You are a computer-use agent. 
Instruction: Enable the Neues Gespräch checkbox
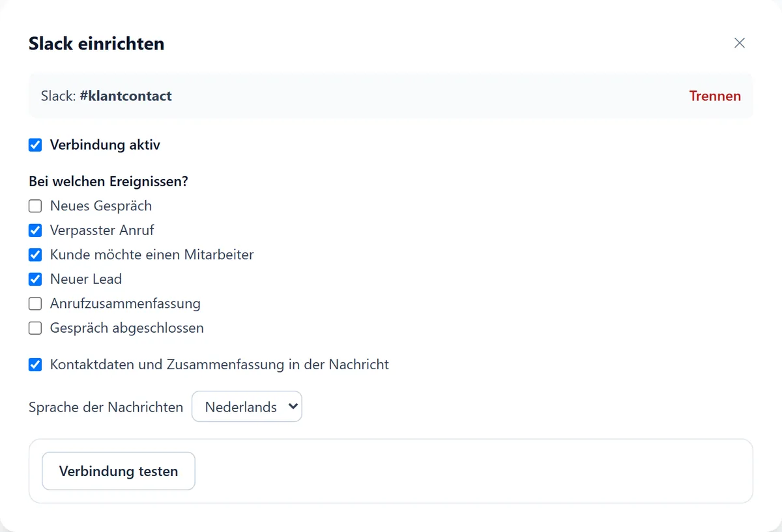pos(35,206)
